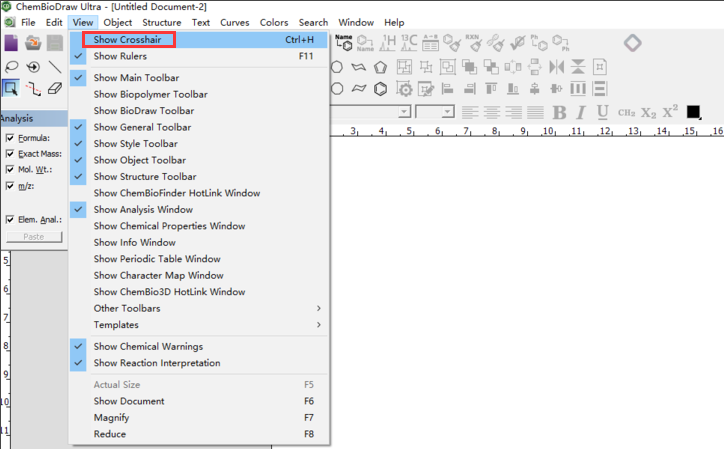The height and width of the screenshot is (449, 724).
Task: Apply Subscript formatting icon
Action: tap(648, 113)
